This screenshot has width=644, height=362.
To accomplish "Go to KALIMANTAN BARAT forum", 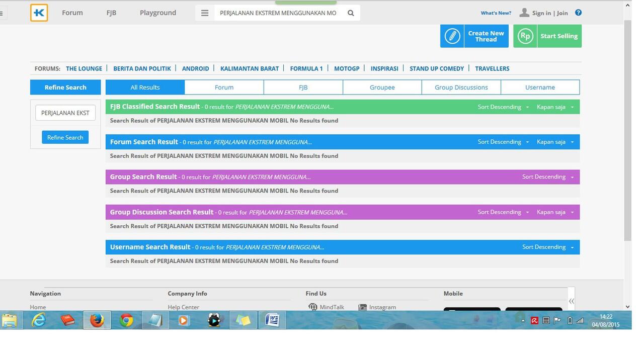I will tap(250, 68).
